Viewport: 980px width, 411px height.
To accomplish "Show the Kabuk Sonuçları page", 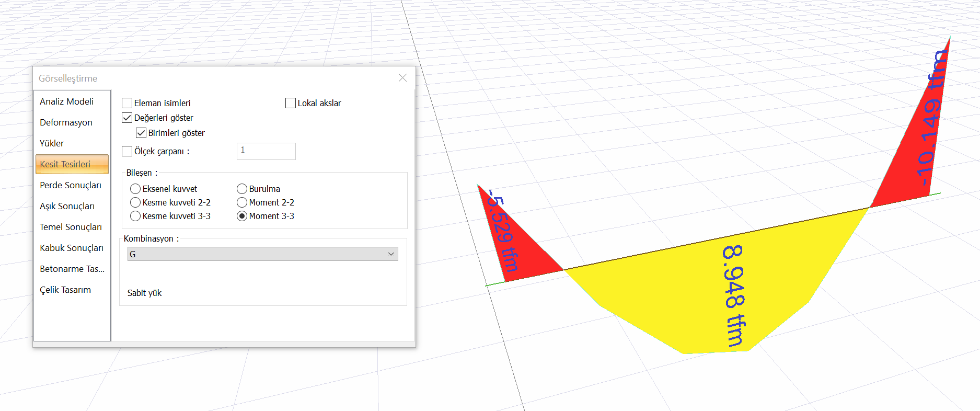I will [x=72, y=248].
